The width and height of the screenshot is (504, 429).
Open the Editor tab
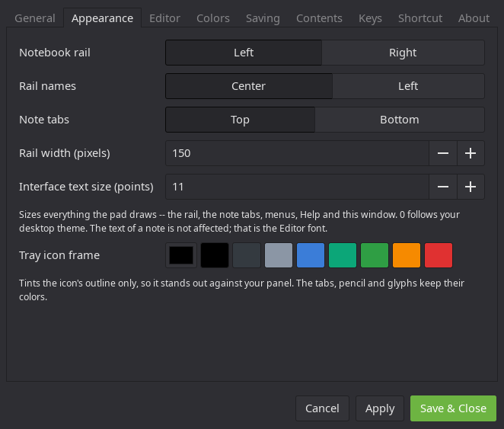(164, 18)
